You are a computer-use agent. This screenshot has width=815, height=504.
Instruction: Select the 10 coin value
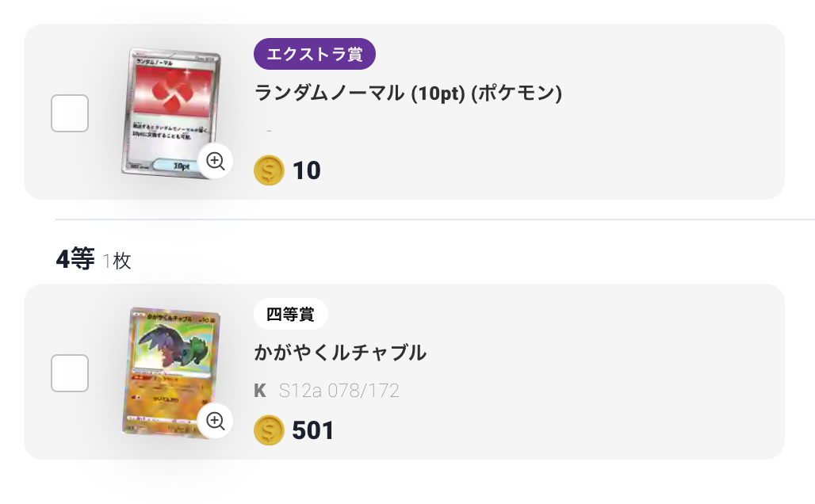pos(308,170)
